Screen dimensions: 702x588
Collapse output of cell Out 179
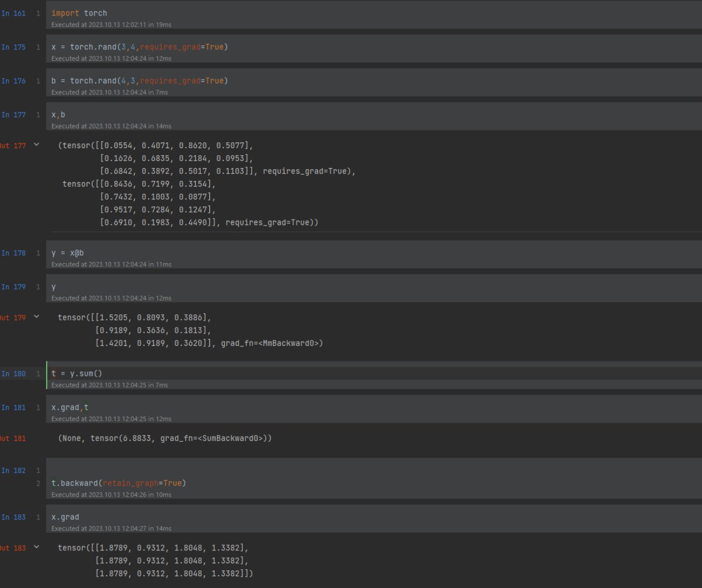[x=36, y=317]
